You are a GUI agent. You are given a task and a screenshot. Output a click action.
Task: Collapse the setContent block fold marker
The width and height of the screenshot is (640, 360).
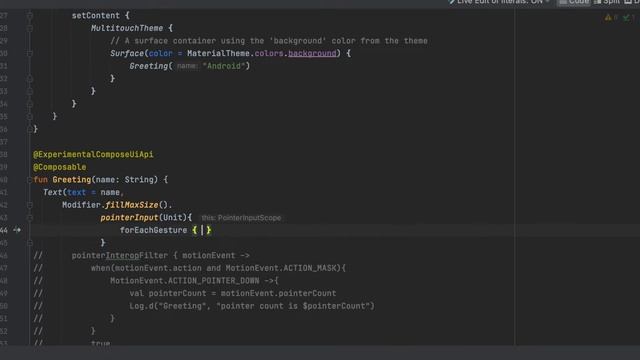click(x=30, y=16)
